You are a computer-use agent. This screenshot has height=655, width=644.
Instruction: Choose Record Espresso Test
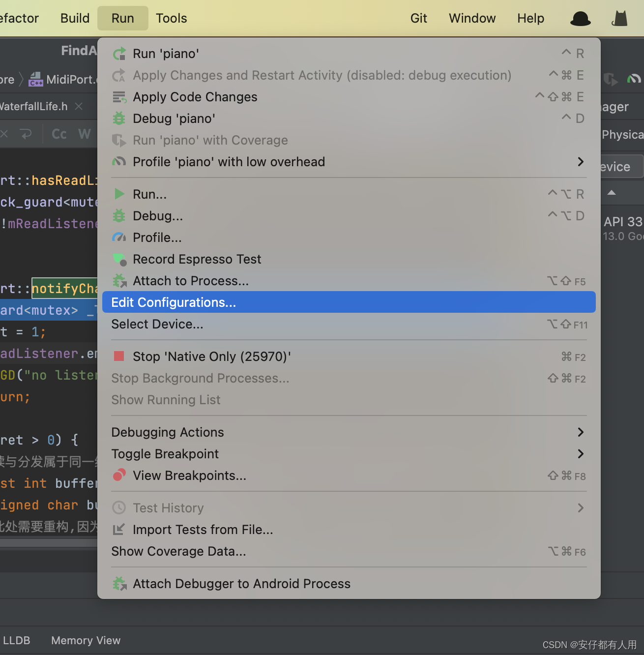point(349,259)
